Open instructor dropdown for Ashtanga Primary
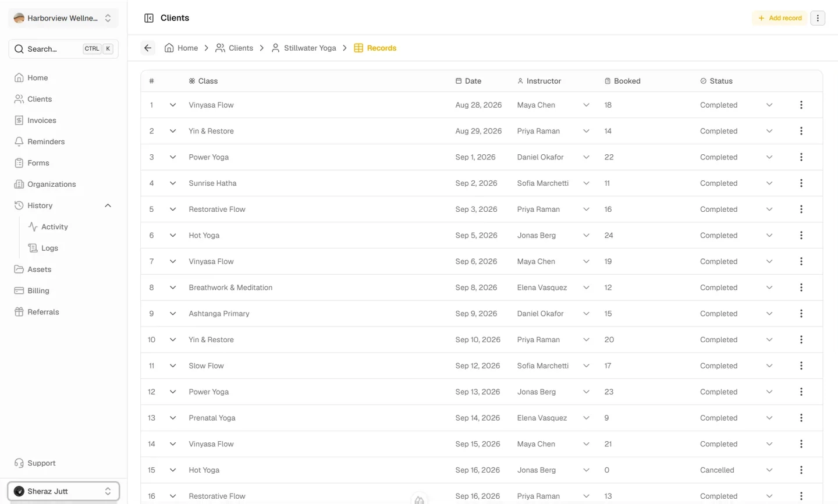Viewport: 838px width, 504px height. (x=586, y=314)
